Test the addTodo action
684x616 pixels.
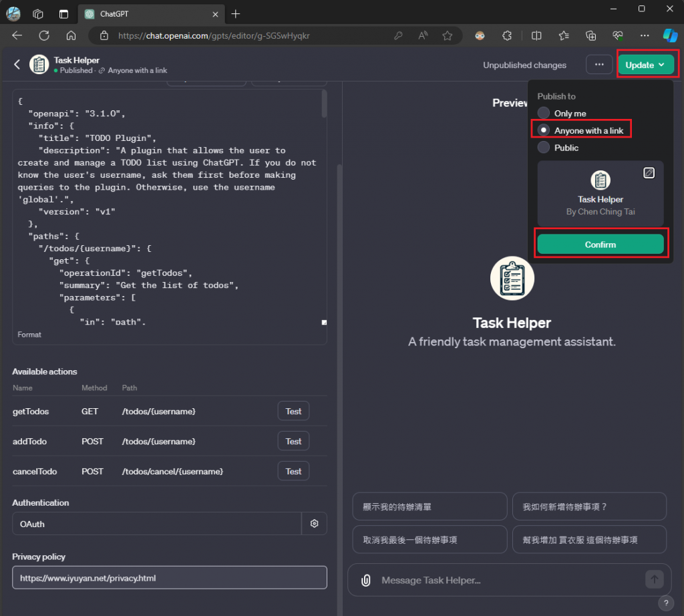[x=294, y=441]
